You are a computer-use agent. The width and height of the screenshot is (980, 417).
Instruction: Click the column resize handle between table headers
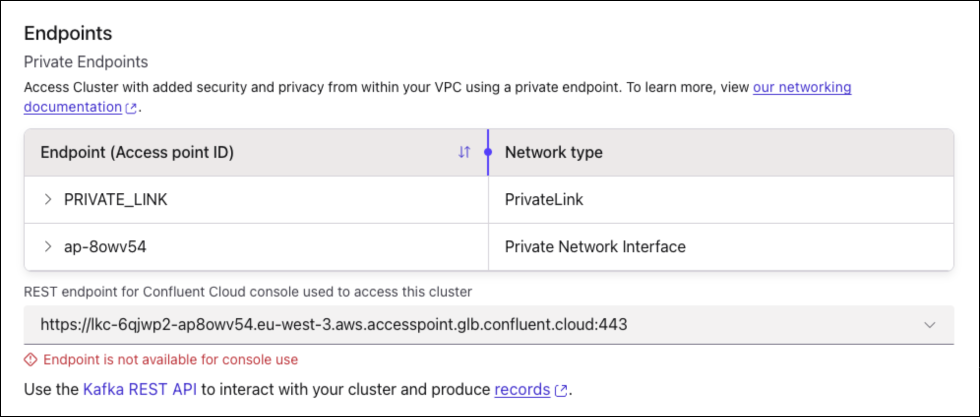coord(489,152)
